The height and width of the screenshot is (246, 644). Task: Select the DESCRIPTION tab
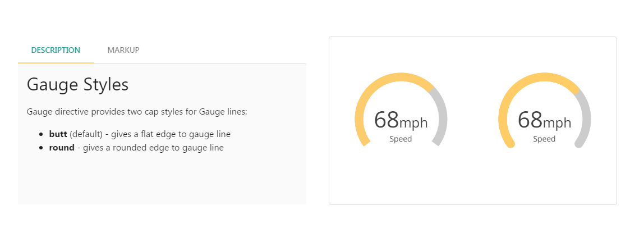tap(56, 50)
